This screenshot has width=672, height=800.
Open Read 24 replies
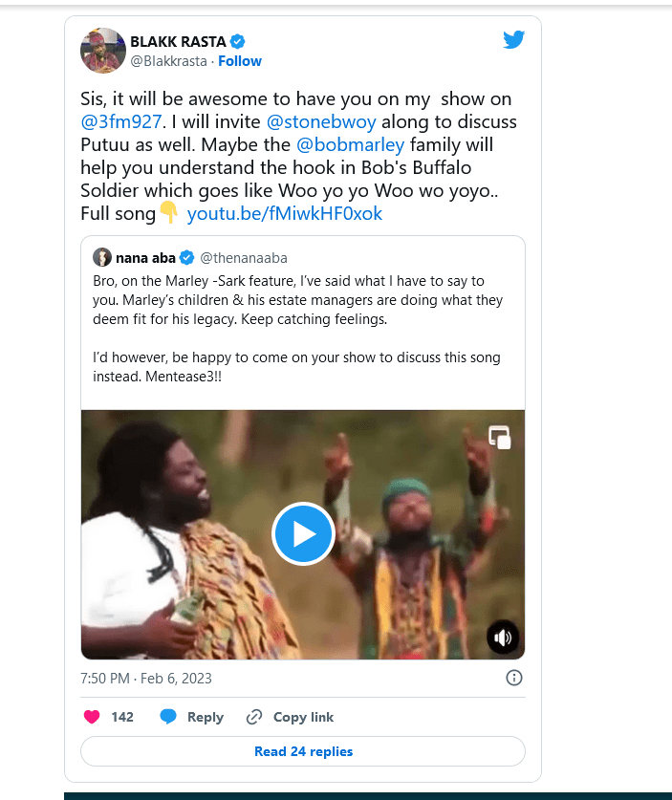pos(303,751)
